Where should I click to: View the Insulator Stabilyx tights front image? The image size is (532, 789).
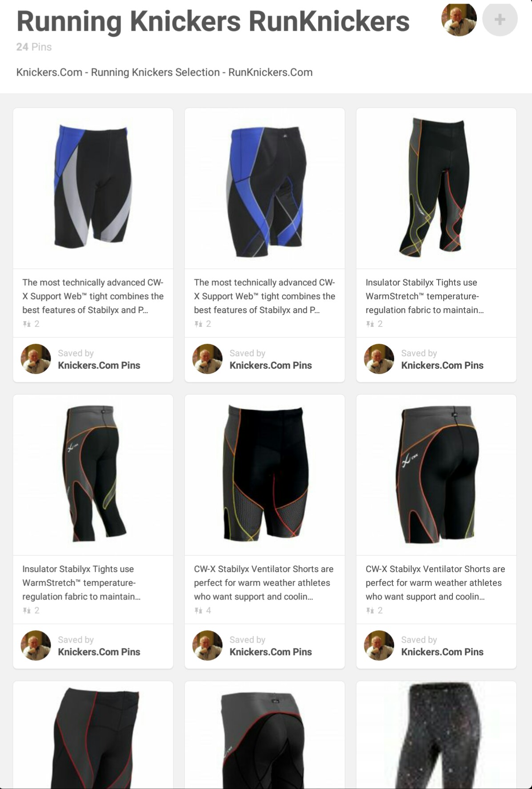pos(436,188)
